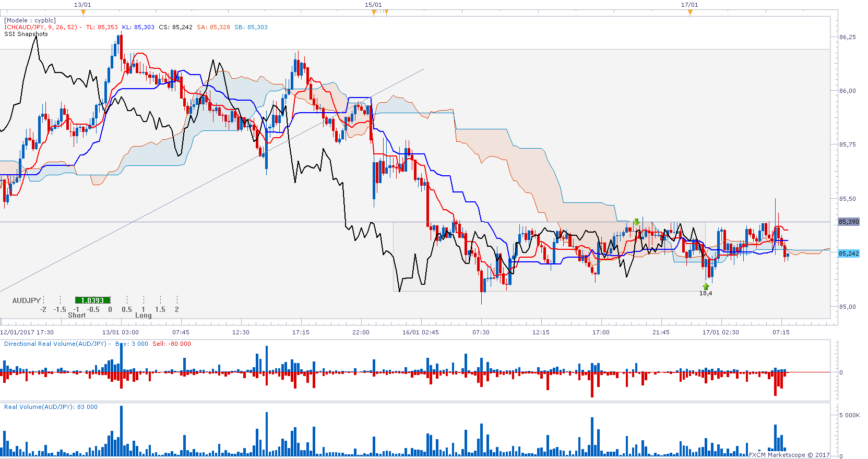
Task: Click the KL: 85,303 Kijun value
Action: tap(138, 27)
